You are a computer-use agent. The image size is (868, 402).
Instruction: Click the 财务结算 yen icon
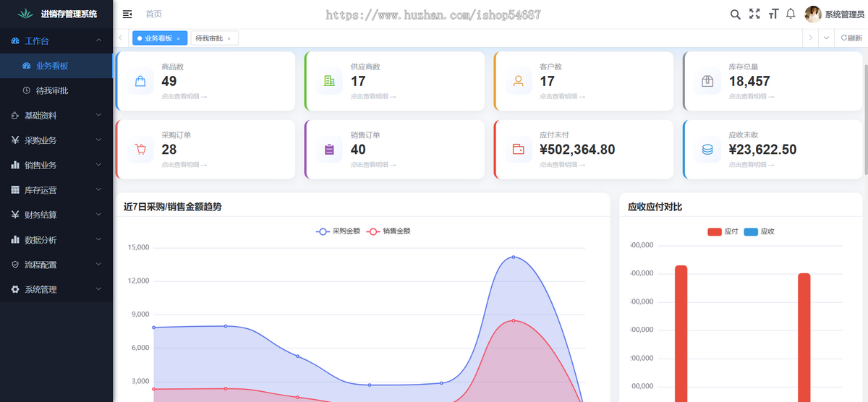15,215
